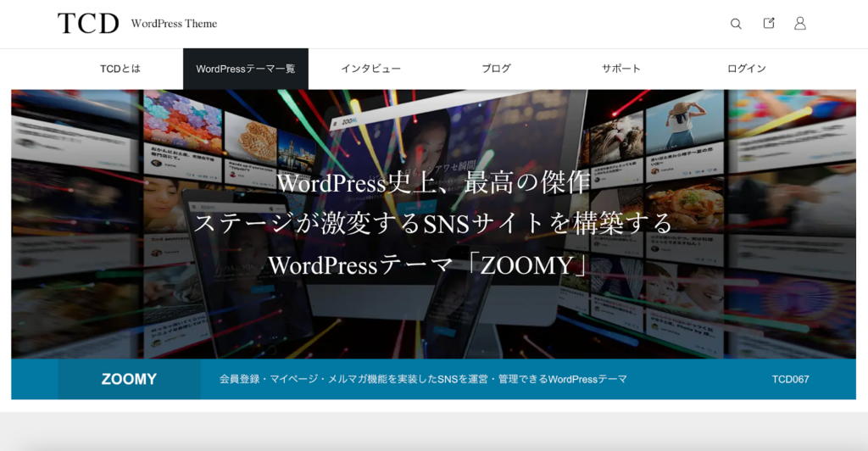Image resolution: width=868 pixels, height=451 pixels.
Task: Click the search magnifier icon in header
Action: pyautogui.click(x=736, y=24)
